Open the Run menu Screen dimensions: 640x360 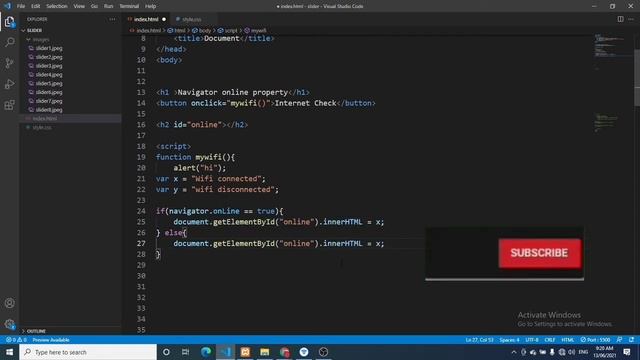(x=109, y=6)
